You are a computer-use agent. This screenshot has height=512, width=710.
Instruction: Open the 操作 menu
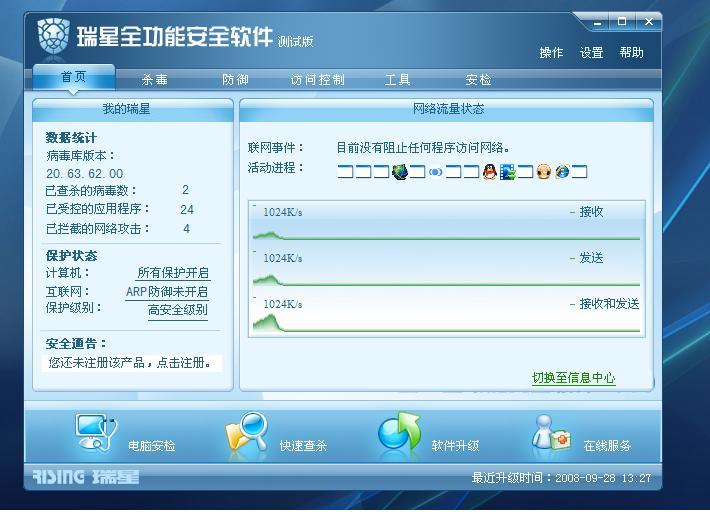click(x=551, y=53)
